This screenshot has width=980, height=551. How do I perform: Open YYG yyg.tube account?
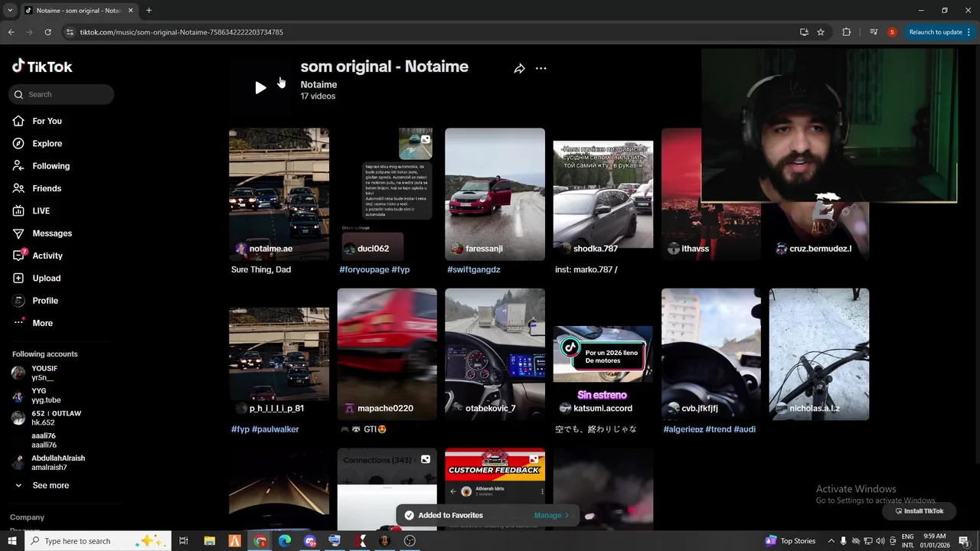tap(44, 396)
